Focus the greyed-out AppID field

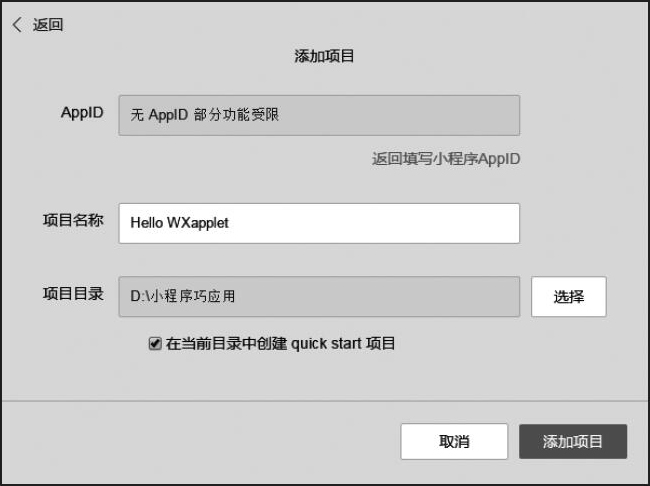[319, 115]
